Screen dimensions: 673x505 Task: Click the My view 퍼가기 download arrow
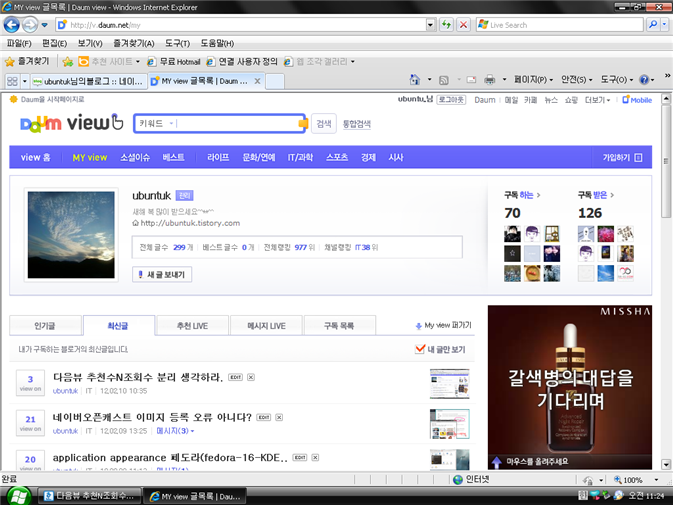pyautogui.click(x=418, y=326)
